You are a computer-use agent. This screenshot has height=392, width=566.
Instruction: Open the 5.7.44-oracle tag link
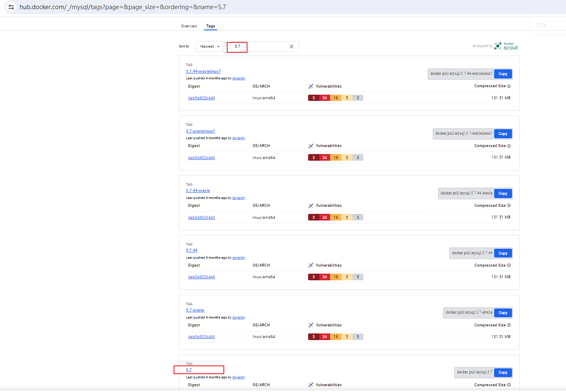pyautogui.click(x=198, y=191)
